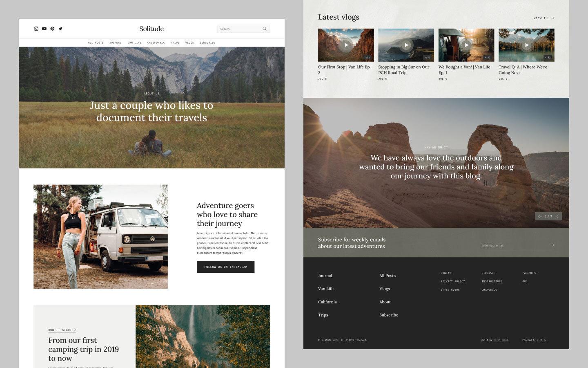Screen dimensions: 588x368
Task: Submit email via the arrow icon
Action: 552,245
